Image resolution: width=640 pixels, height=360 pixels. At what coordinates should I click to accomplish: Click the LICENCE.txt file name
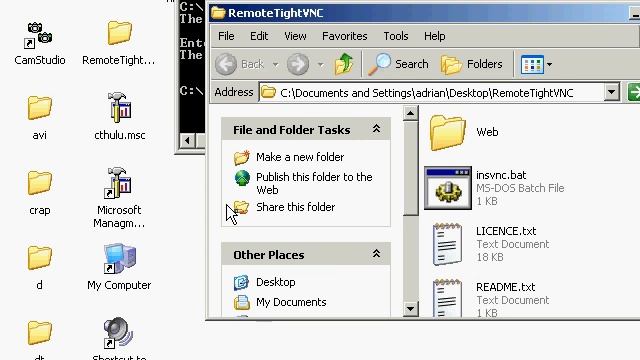pos(506,231)
